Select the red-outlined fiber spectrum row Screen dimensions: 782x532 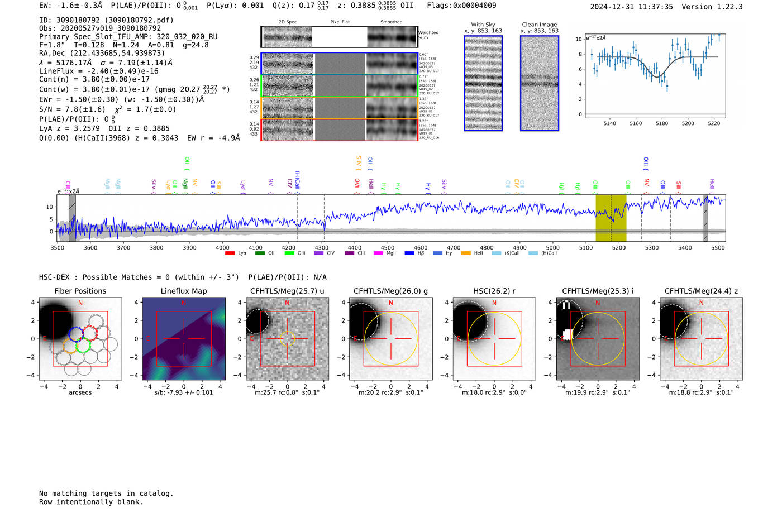point(339,130)
